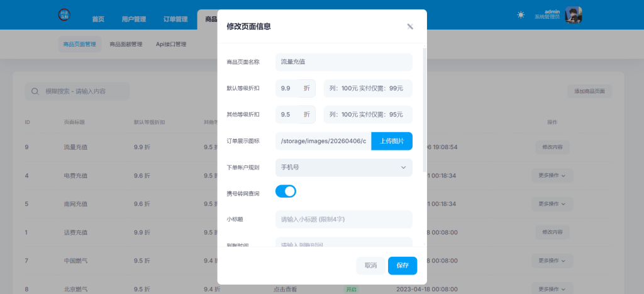Click the 操作 column header

coord(552,123)
